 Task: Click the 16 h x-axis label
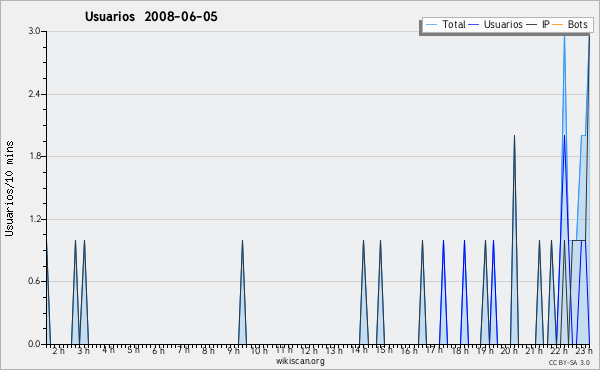click(x=409, y=350)
